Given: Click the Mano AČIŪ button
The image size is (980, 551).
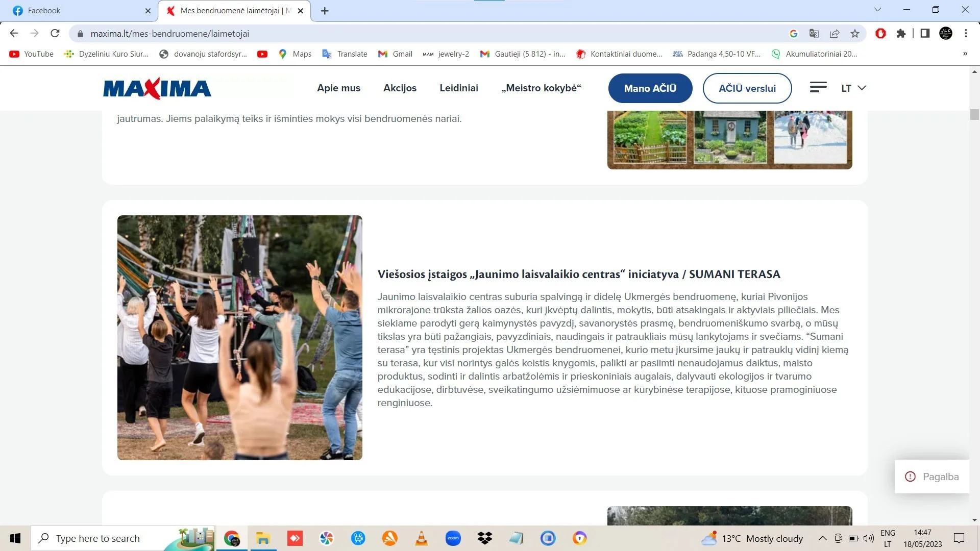Looking at the screenshot, I should click(x=650, y=88).
